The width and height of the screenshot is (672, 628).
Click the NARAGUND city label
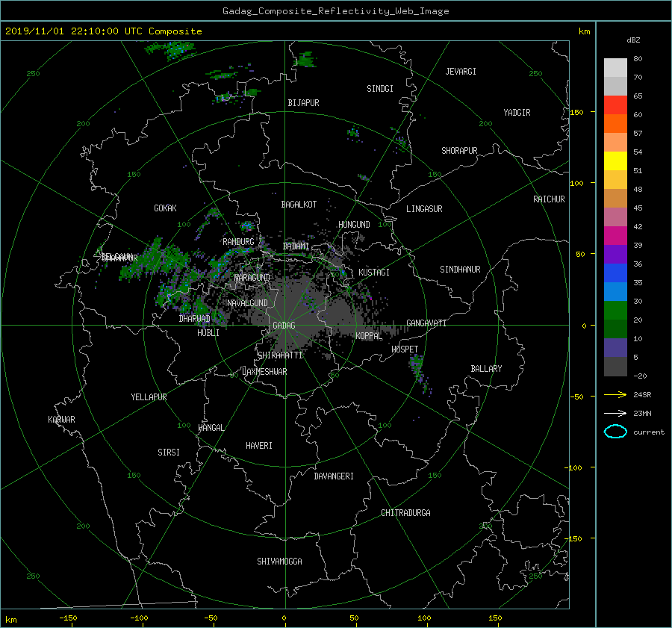(x=252, y=278)
